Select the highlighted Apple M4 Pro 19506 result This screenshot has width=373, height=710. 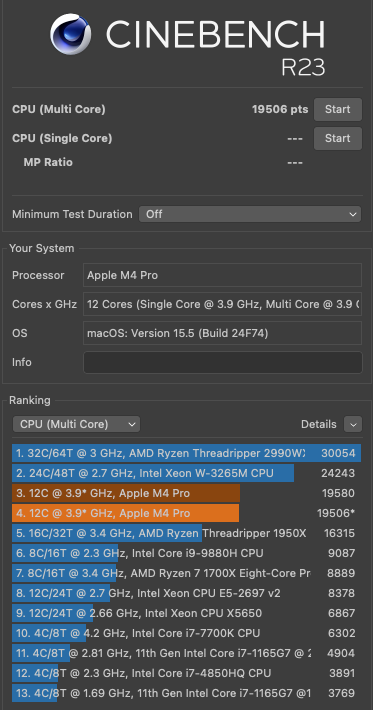click(186, 513)
